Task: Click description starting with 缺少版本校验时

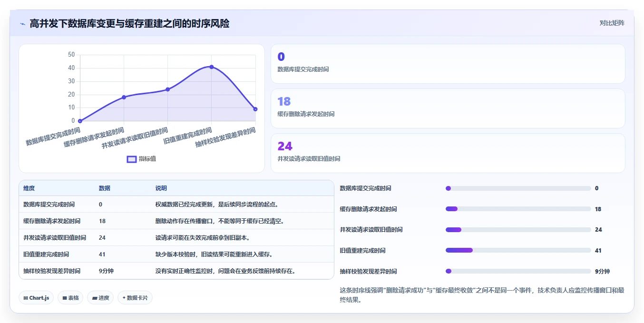Action: (x=214, y=254)
